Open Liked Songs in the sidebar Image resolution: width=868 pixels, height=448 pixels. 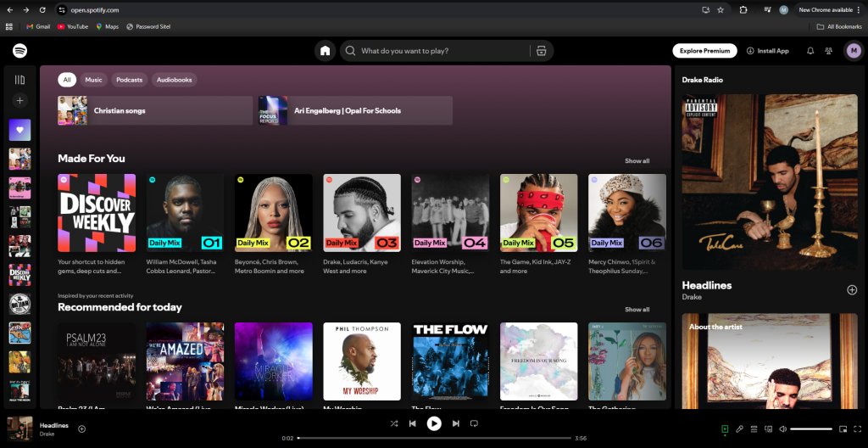pyautogui.click(x=19, y=130)
